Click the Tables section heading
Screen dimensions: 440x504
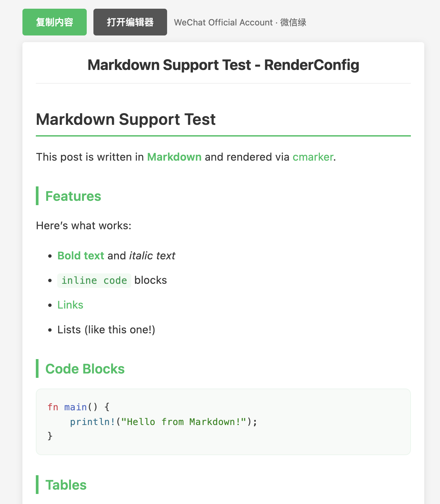(66, 485)
